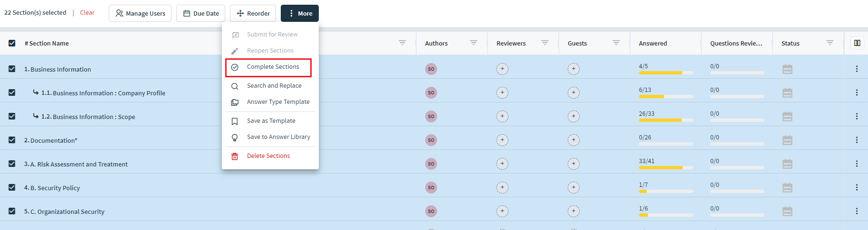The width and height of the screenshot is (868, 230).
Task: Open row options for Organizational Security
Action: 857,211
